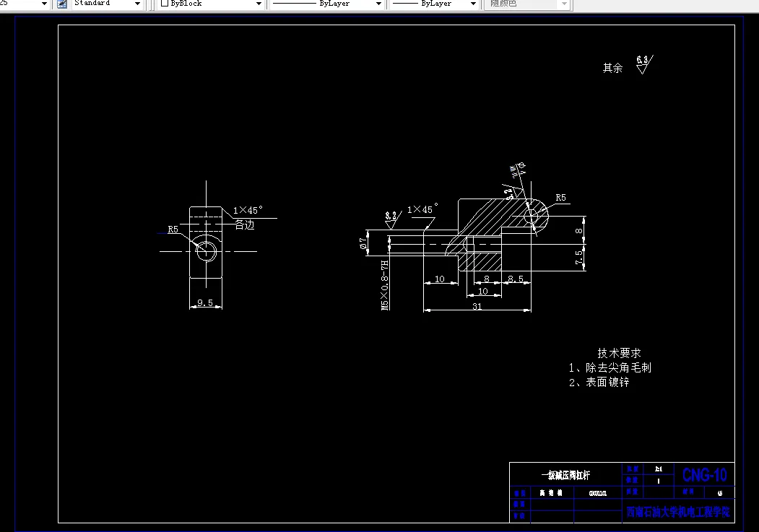
Task: Select the 1×45° chamfer note in left view
Action: click(248, 210)
